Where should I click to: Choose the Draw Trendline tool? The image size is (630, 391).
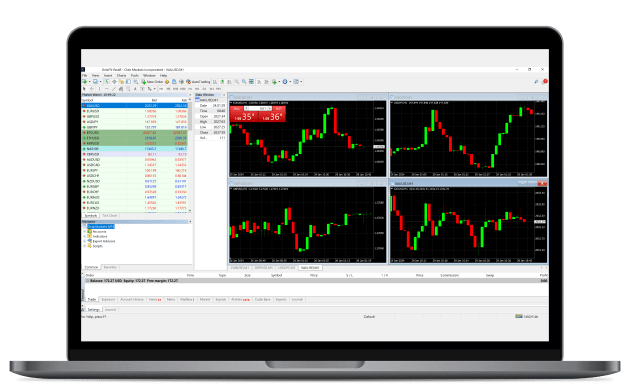click(114, 89)
